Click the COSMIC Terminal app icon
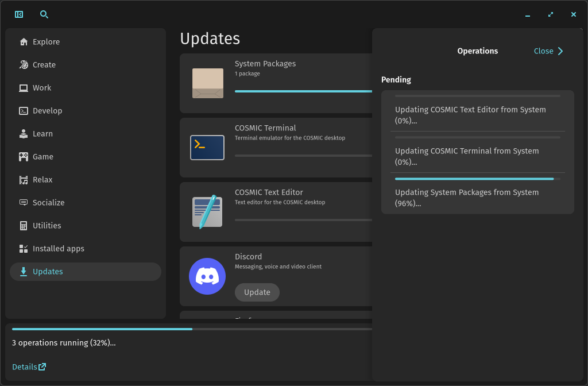Viewport: 588px width, 386px height. point(207,148)
